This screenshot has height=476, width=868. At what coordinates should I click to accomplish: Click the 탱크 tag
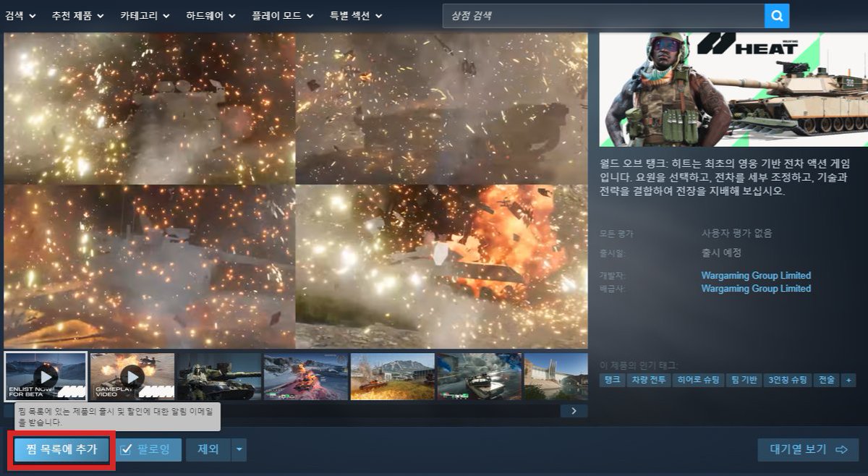(x=612, y=380)
